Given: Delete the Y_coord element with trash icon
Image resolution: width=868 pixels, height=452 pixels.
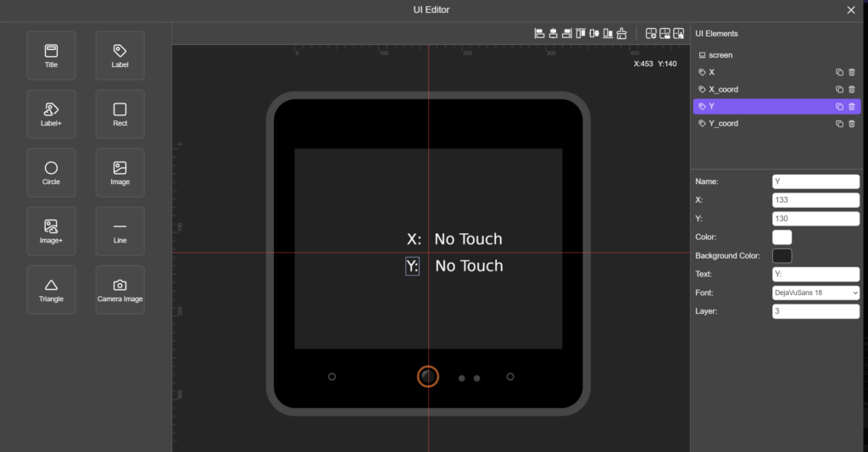Looking at the screenshot, I should pos(851,124).
